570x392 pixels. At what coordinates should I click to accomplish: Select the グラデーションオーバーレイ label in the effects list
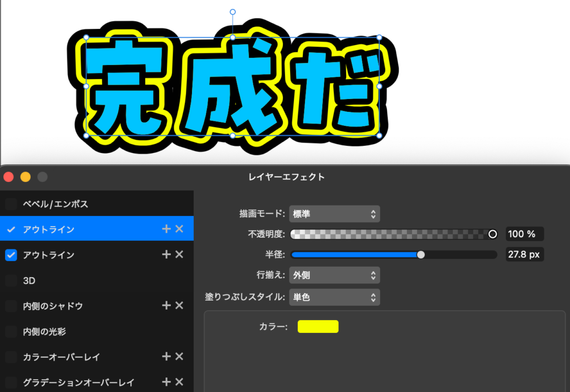78,383
